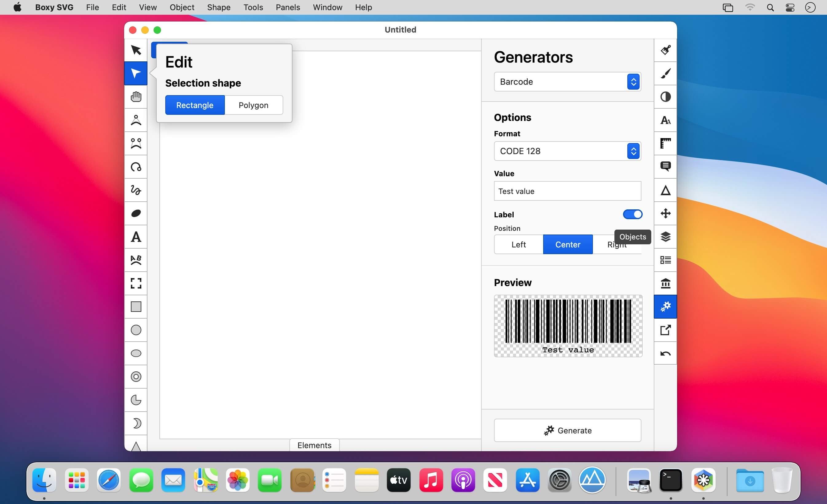The height and width of the screenshot is (504, 827).
Task: Select Rectangle selection shape
Action: click(194, 105)
